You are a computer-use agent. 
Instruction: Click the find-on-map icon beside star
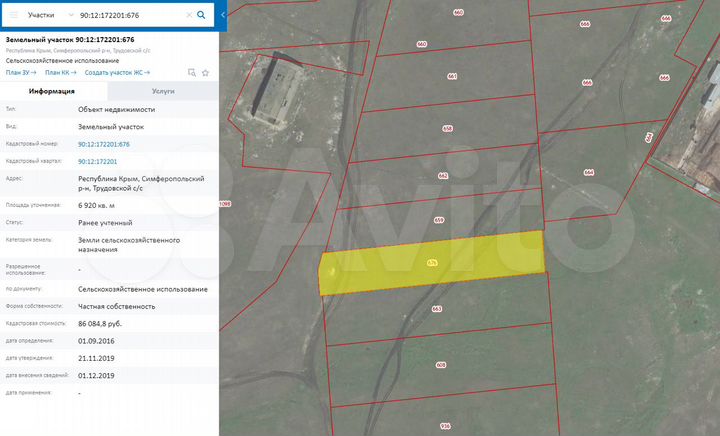coord(191,72)
